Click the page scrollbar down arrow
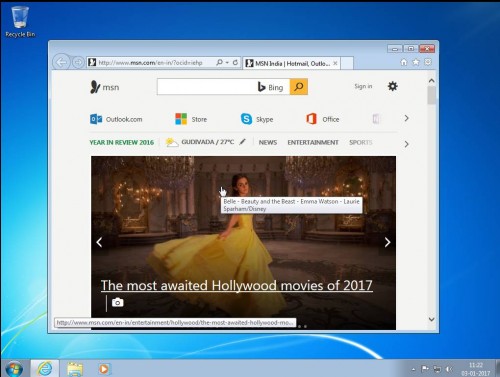 tap(431, 319)
